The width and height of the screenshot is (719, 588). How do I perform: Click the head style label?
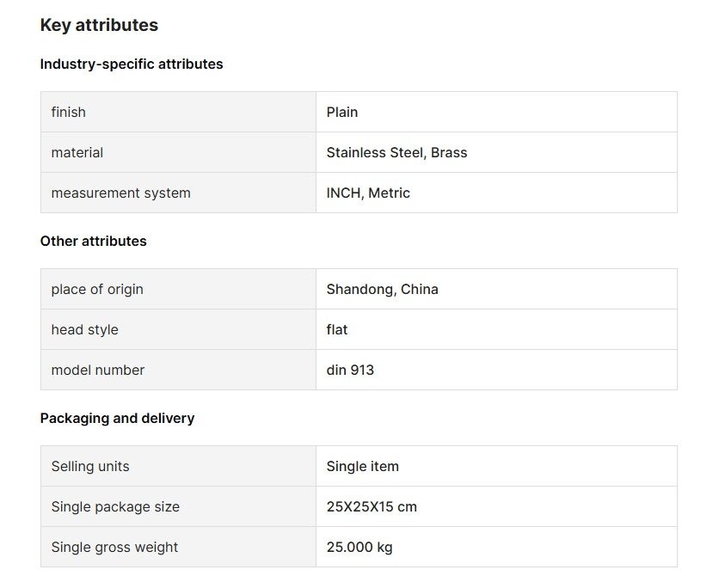click(x=84, y=330)
